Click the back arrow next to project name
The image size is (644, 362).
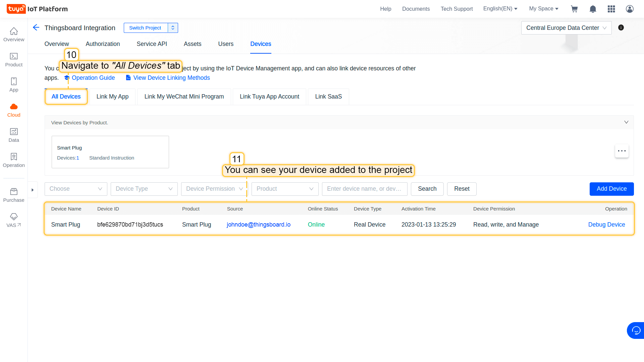click(36, 27)
